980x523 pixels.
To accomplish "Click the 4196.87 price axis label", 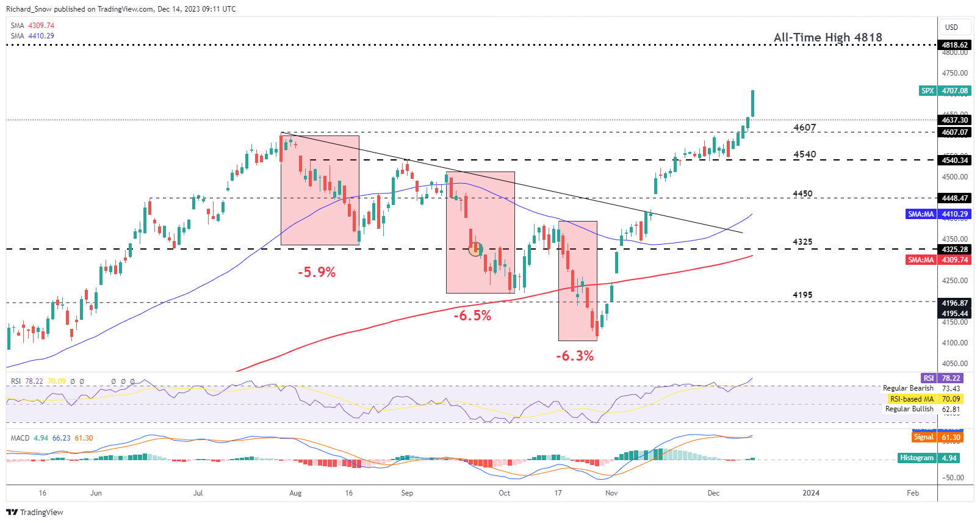I will pyautogui.click(x=954, y=303).
